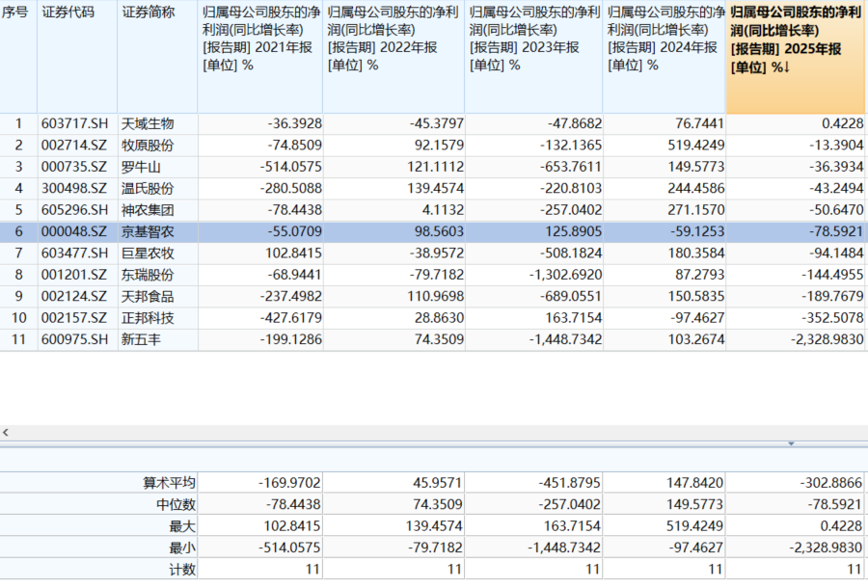Click the arithmetic mean value -169.9702

point(289,483)
